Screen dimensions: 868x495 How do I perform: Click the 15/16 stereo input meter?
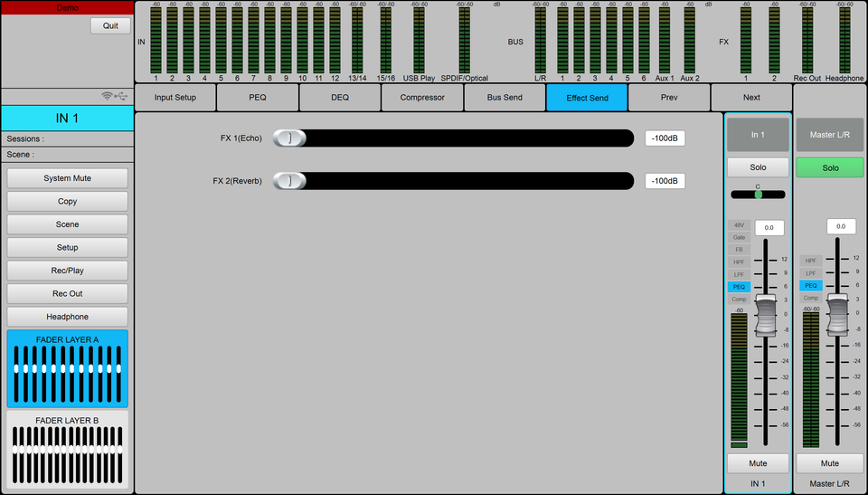(x=386, y=41)
